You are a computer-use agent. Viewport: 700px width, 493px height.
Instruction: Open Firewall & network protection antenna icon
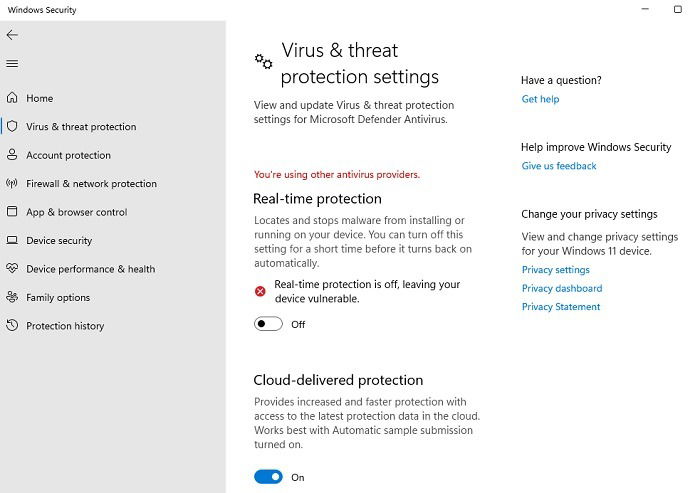12,183
